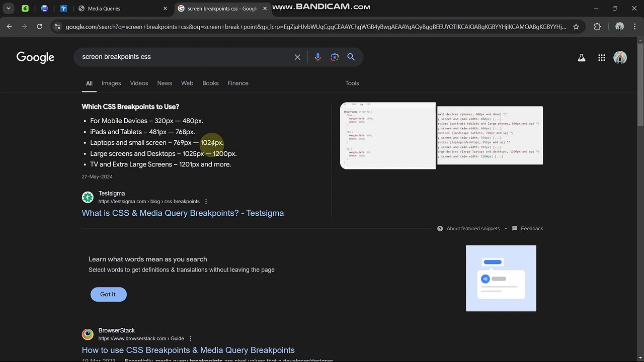Open the BrowserStack site name link
Screen dimensions: 644x362
point(117,330)
